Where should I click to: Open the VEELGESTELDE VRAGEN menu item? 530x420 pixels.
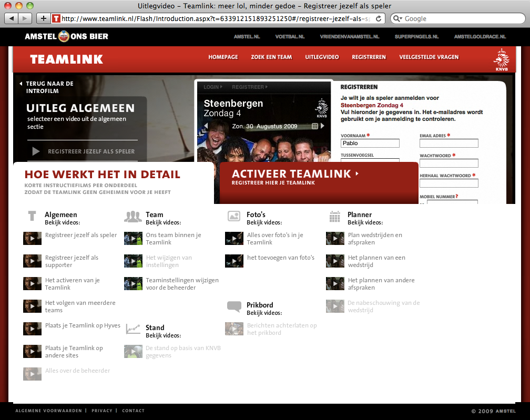[x=429, y=57]
